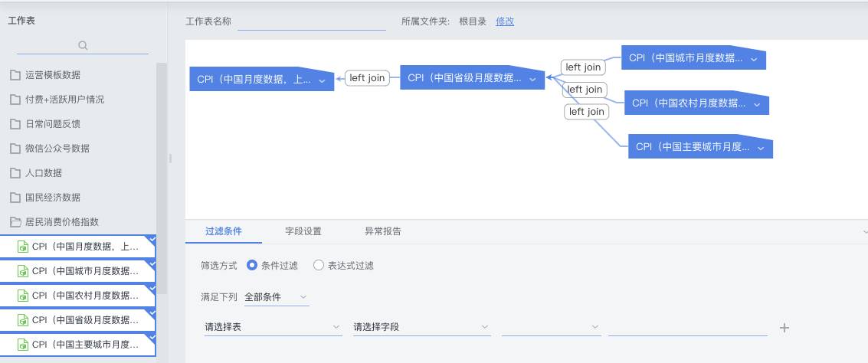This screenshot has height=363, width=868.
Task: Select CPI（中国城市月度数据 worksheet in the sidebar list
Action: click(78, 271)
